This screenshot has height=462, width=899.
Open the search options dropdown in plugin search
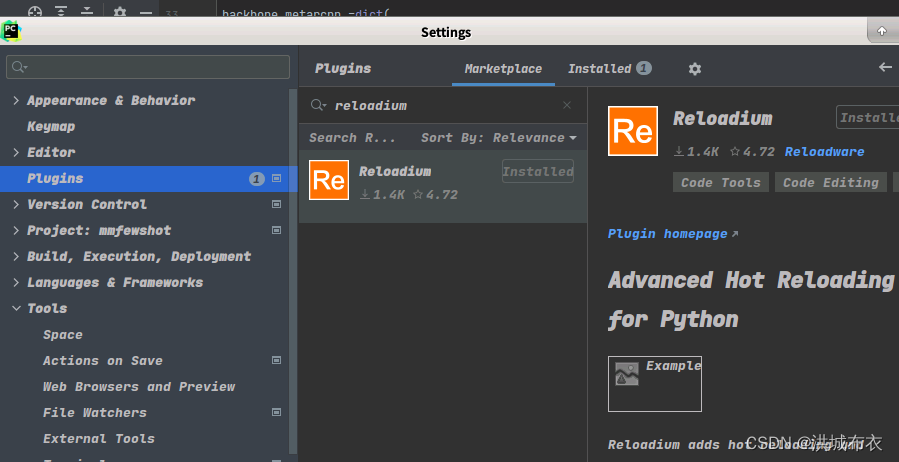tap(326, 106)
